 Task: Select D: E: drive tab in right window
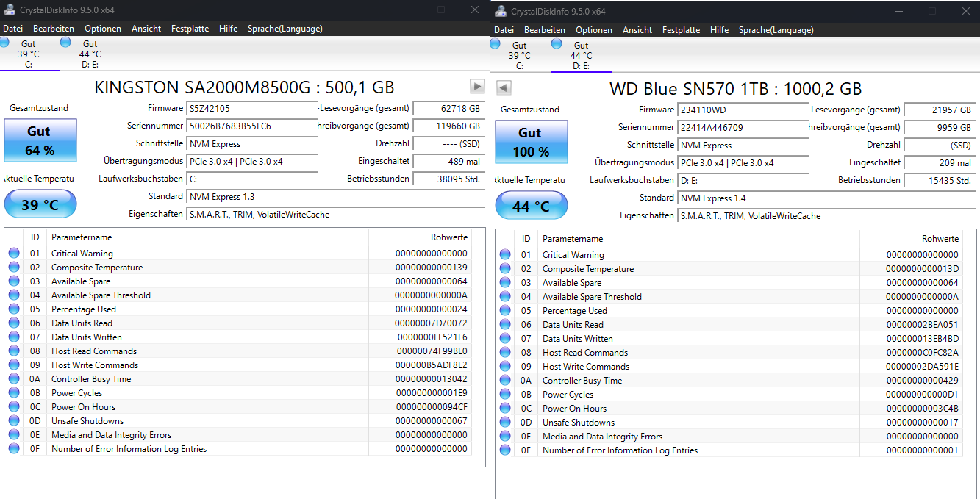(581, 55)
